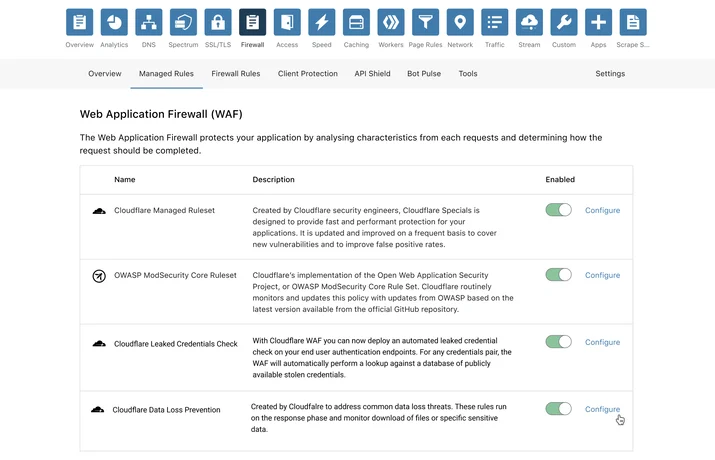This screenshot has width=715, height=460.
Task: Open the DNS network icon
Action: click(x=149, y=22)
